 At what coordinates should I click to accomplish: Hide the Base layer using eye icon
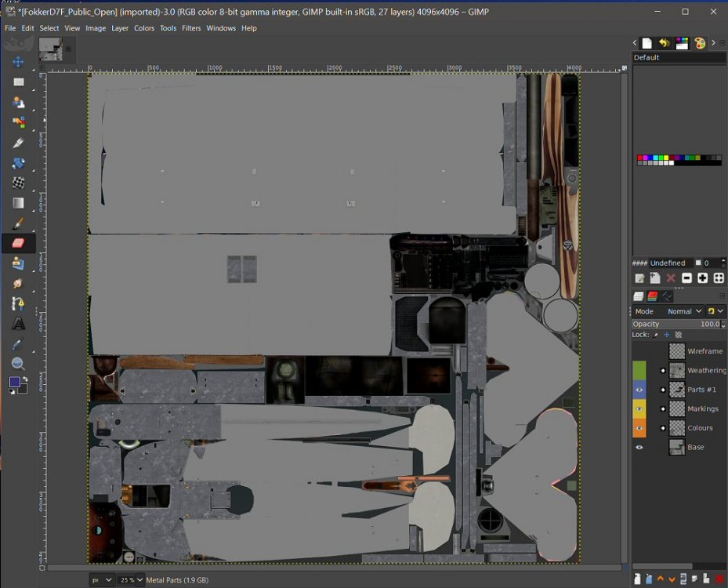click(x=639, y=447)
